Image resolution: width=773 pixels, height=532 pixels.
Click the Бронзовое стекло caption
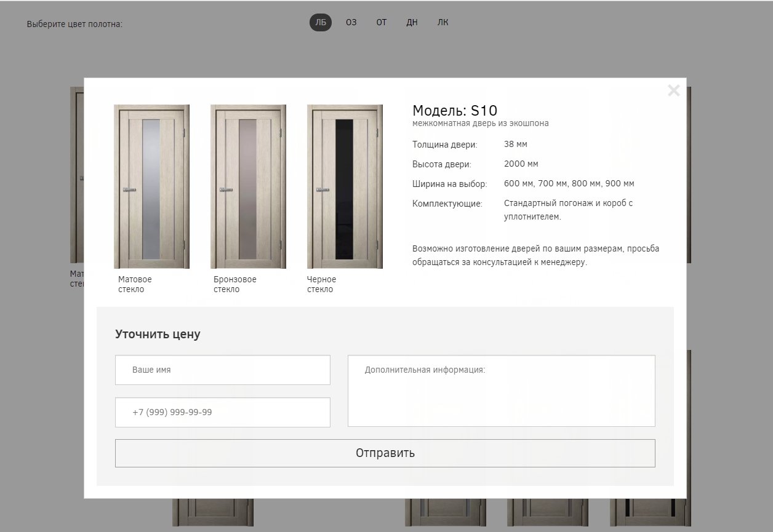click(235, 284)
